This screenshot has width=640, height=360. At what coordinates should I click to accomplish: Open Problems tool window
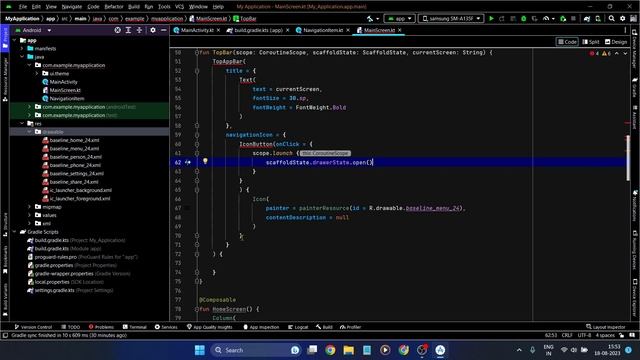click(x=101, y=327)
